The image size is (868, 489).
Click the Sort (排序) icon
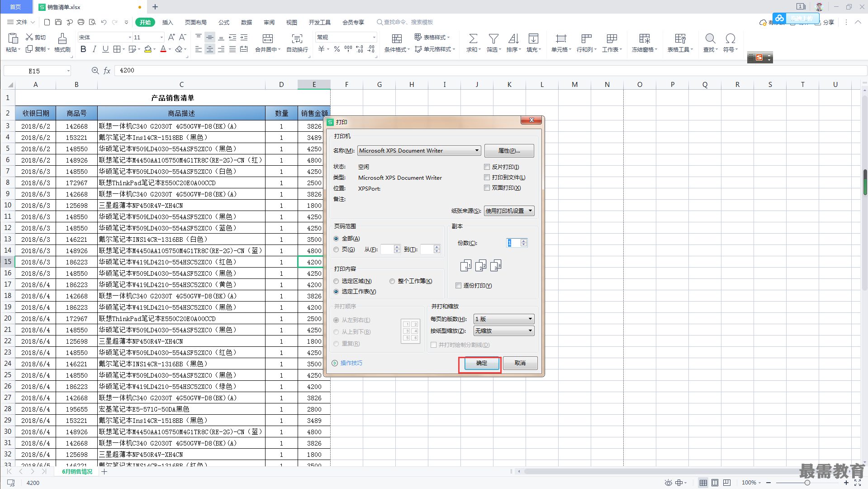[513, 38]
